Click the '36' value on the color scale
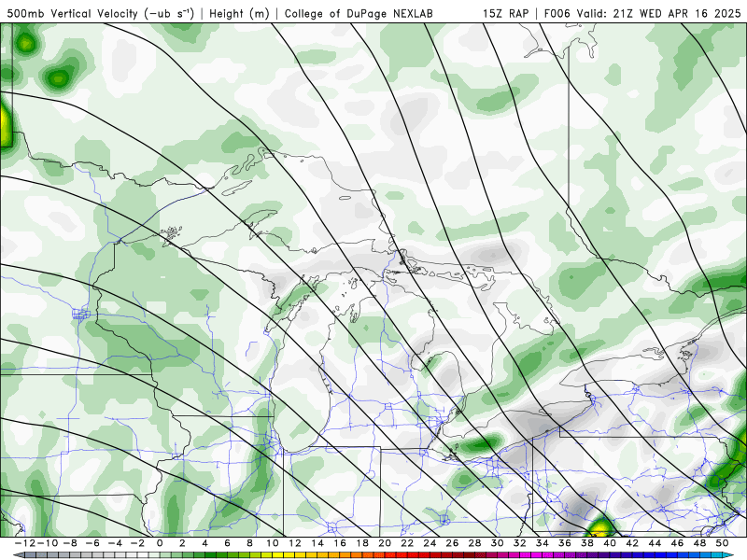This screenshot has height=560, width=747. click(565, 543)
